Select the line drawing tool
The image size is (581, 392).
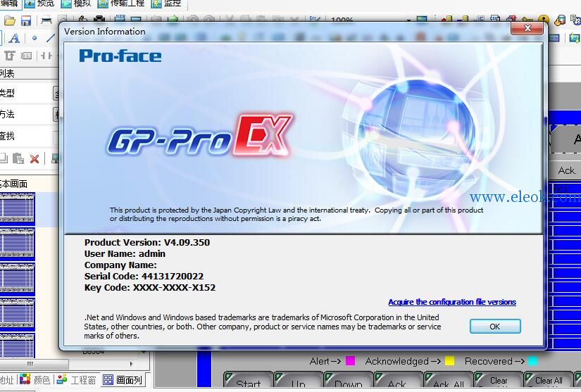coord(51,38)
